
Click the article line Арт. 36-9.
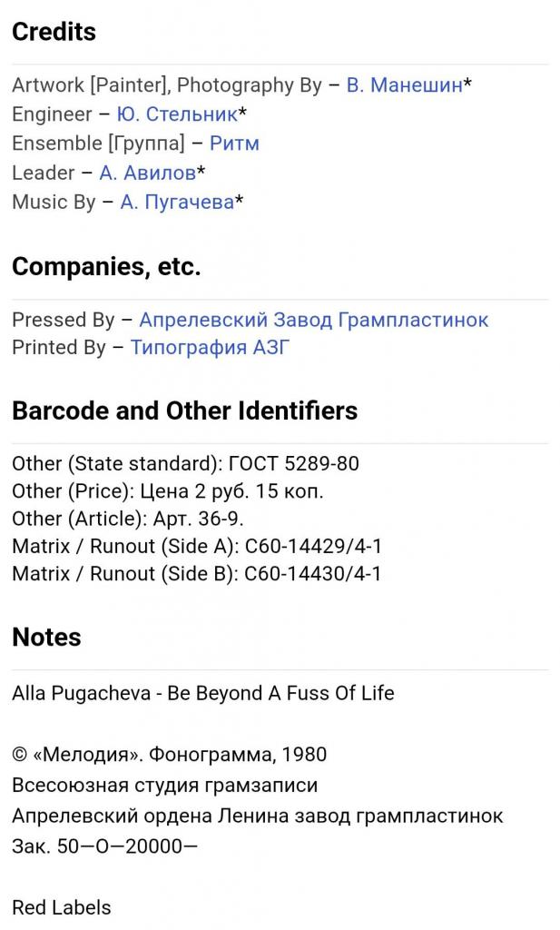pos(128,519)
